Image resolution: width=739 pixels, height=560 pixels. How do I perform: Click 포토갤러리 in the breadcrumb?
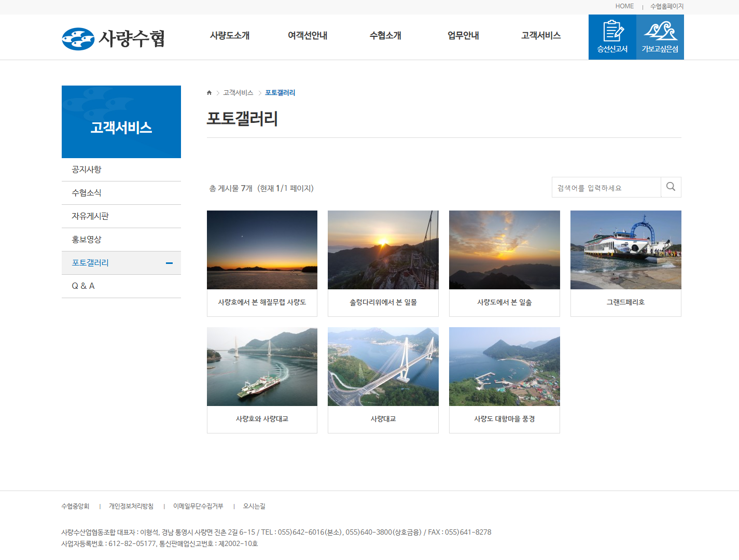point(280,93)
